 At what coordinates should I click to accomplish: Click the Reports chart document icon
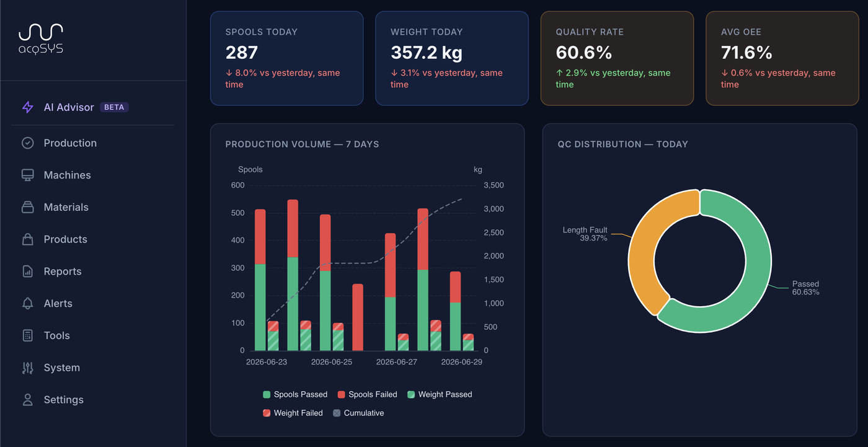[x=28, y=272]
